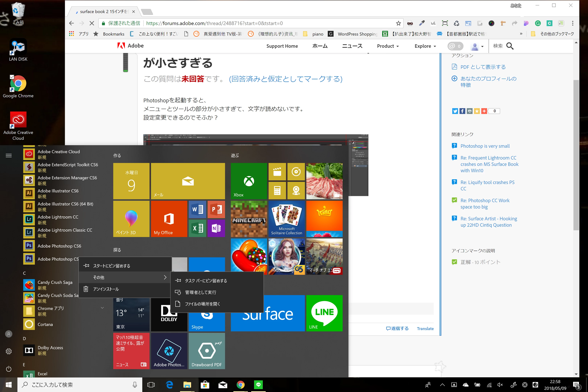Bookmark page with the star icon
The width and height of the screenshot is (588, 392).
398,23
